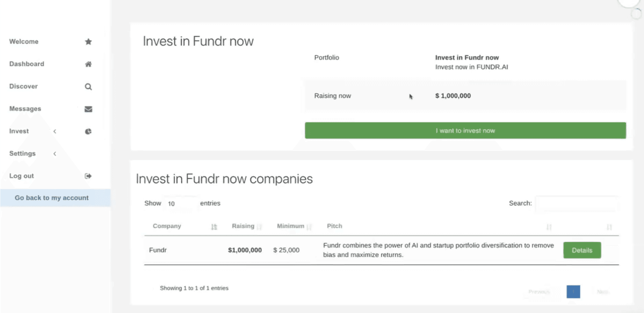Select page 1 in pagination
The height and width of the screenshot is (313, 644).
tap(573, 292)
